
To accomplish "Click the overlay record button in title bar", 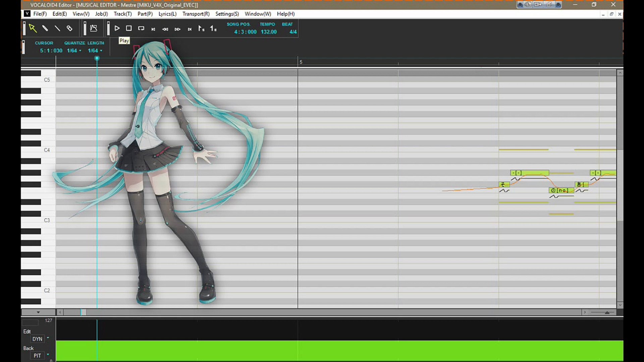I will click(520, 5).
